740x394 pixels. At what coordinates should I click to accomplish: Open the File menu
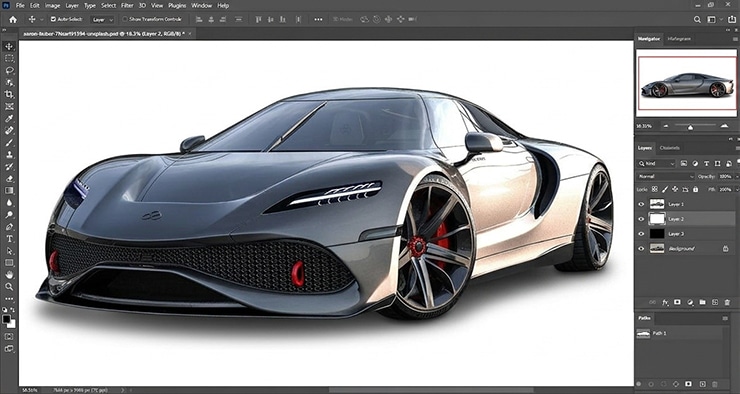click(20, 6)
